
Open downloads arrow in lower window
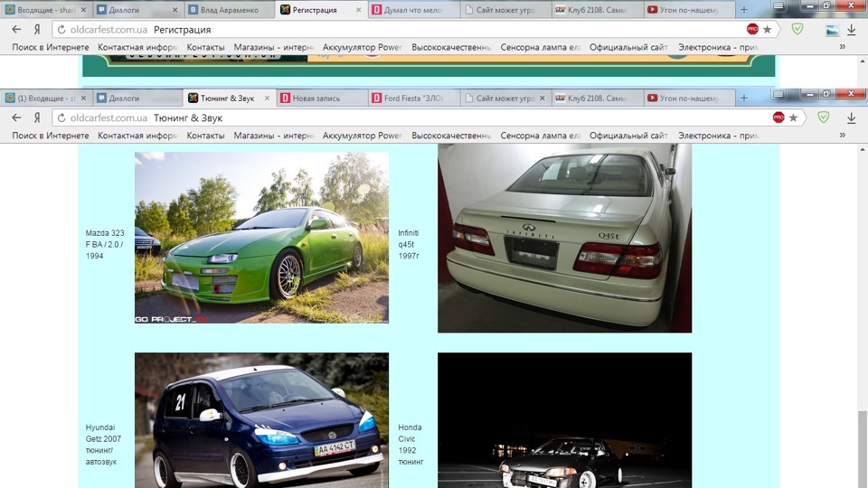[852, 117]
